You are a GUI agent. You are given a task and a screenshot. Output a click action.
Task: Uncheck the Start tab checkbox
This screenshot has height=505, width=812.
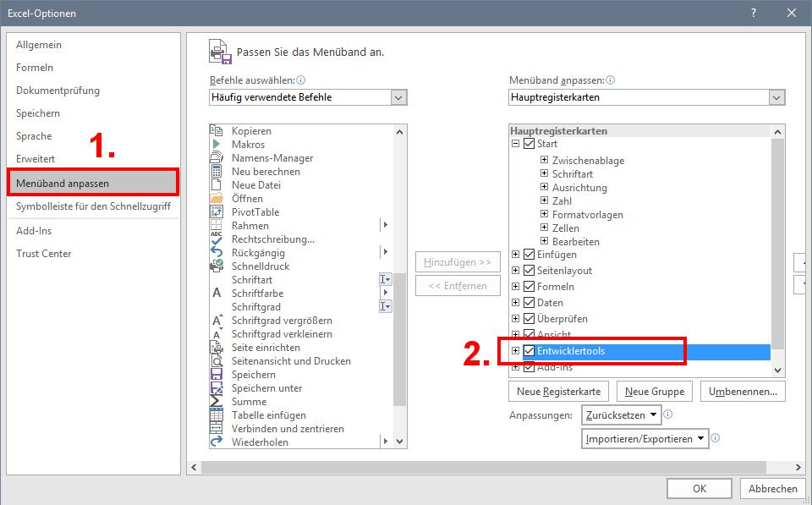pos(529,144)
